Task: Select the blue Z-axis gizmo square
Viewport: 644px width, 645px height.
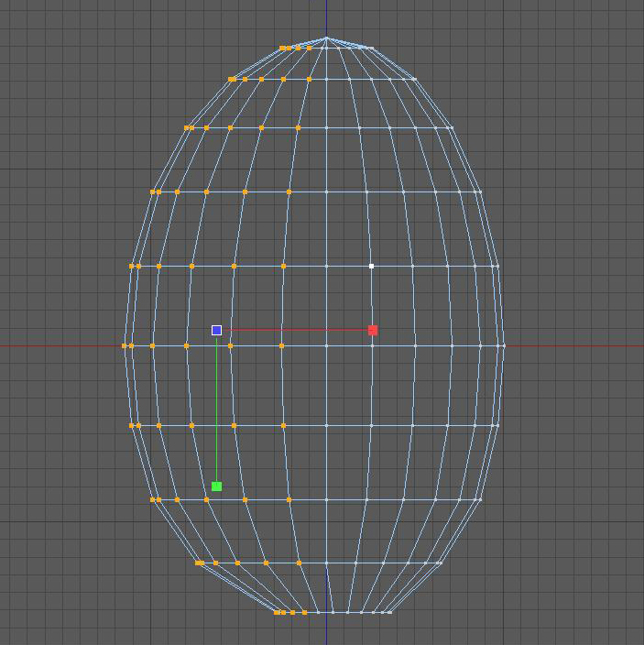Action: click(x=217, y=331)
